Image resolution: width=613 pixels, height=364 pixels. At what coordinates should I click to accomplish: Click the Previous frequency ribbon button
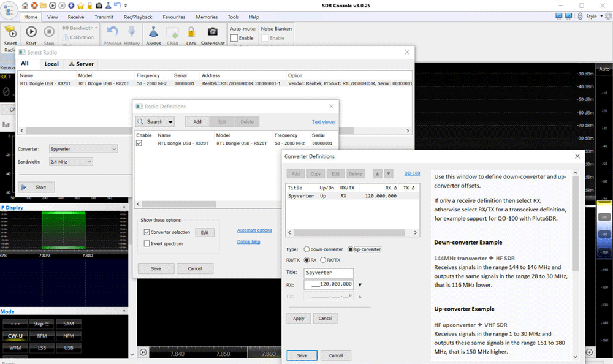coord(112,36)
